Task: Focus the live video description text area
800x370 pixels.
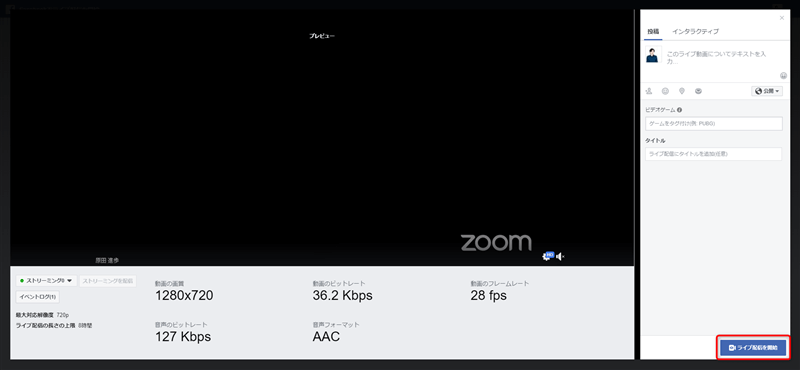Action: point(716,57)
